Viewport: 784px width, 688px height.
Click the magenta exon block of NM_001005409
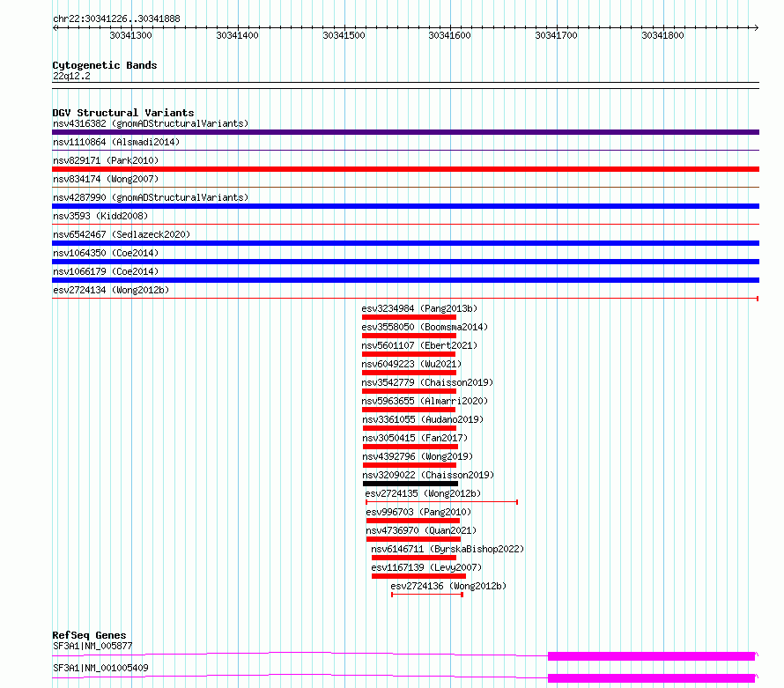pos(652,678)
